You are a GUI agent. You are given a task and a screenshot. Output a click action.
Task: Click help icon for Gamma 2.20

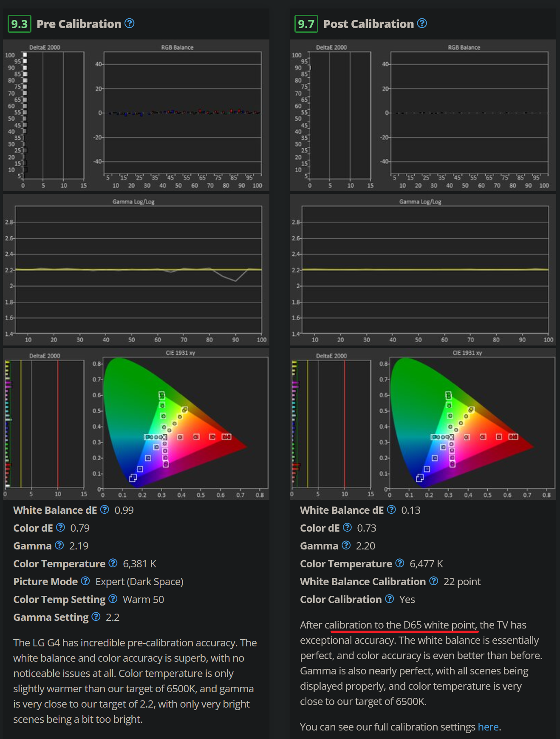pyautogui.click(x=346, y=545)
